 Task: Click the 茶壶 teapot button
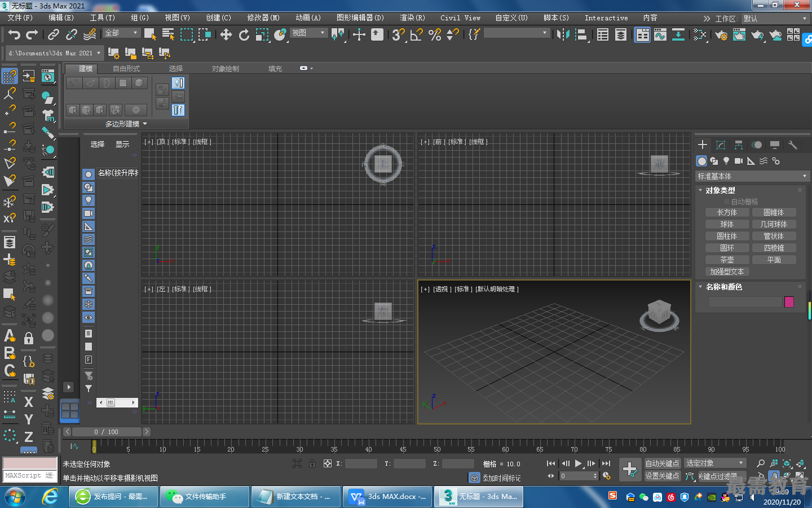coord(727,260)
